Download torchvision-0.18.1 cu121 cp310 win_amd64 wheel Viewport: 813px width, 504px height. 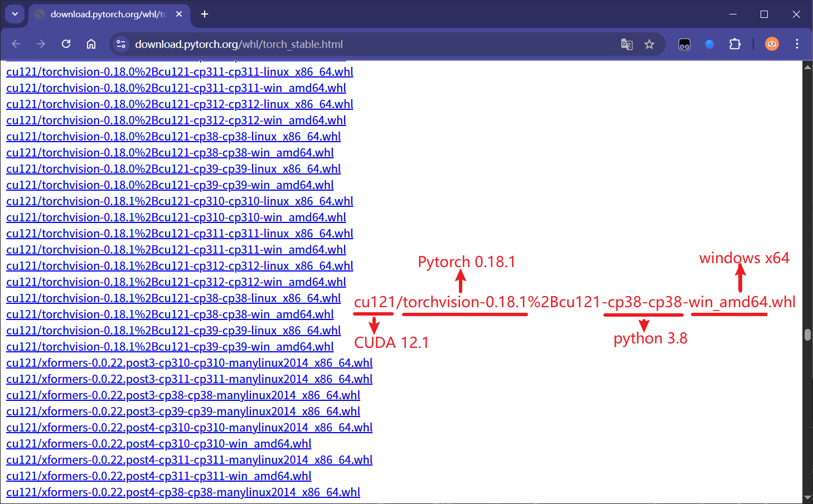pos(176,217)
